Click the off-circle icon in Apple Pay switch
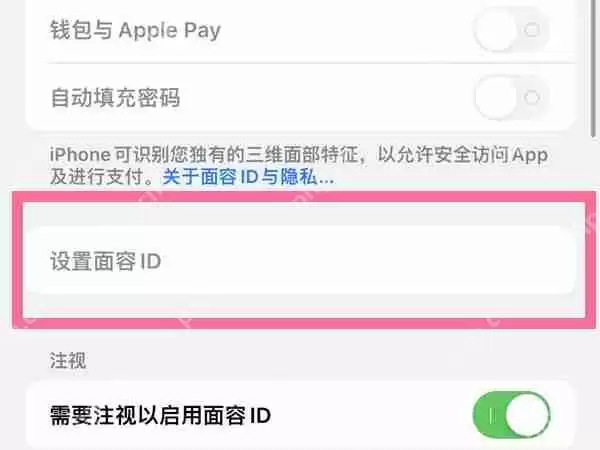Screen dimensions: 600x450 pyautogui.click(x=532, y=30)
